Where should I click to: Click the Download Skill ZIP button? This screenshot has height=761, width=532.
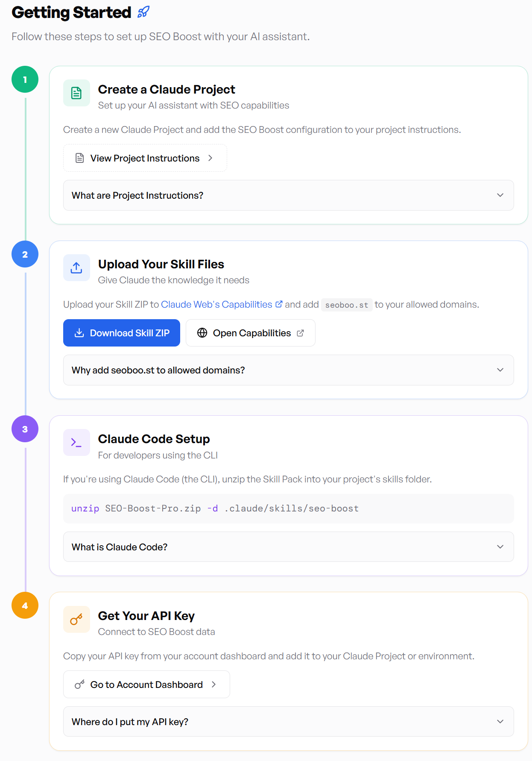[x=121, y=333]
